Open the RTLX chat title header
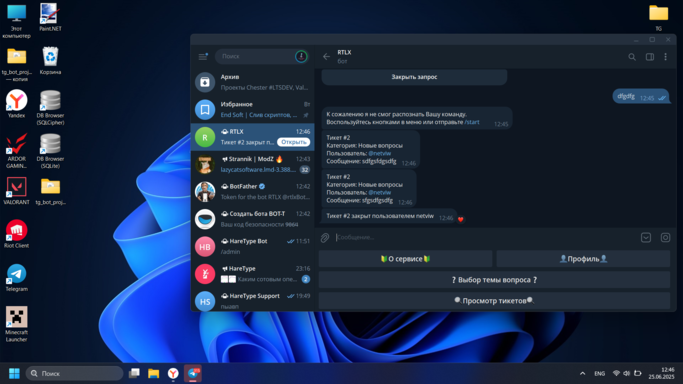The width and height of the screenshot is (683, 384). pyautogui.click(x=344, y=52)
